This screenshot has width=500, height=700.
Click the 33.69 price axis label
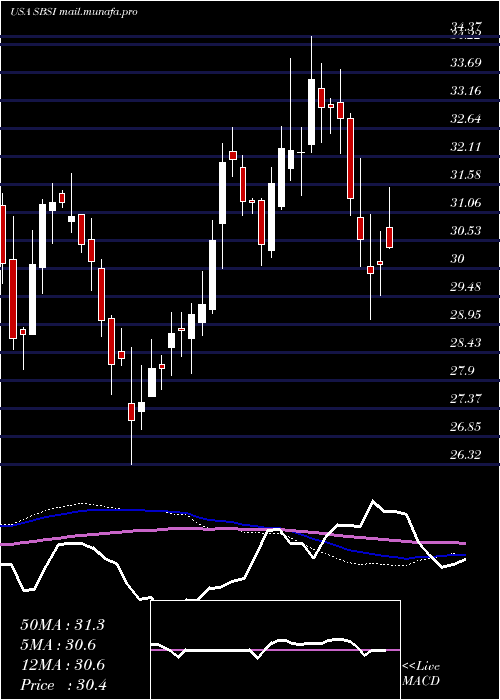(x=466, y=62)
